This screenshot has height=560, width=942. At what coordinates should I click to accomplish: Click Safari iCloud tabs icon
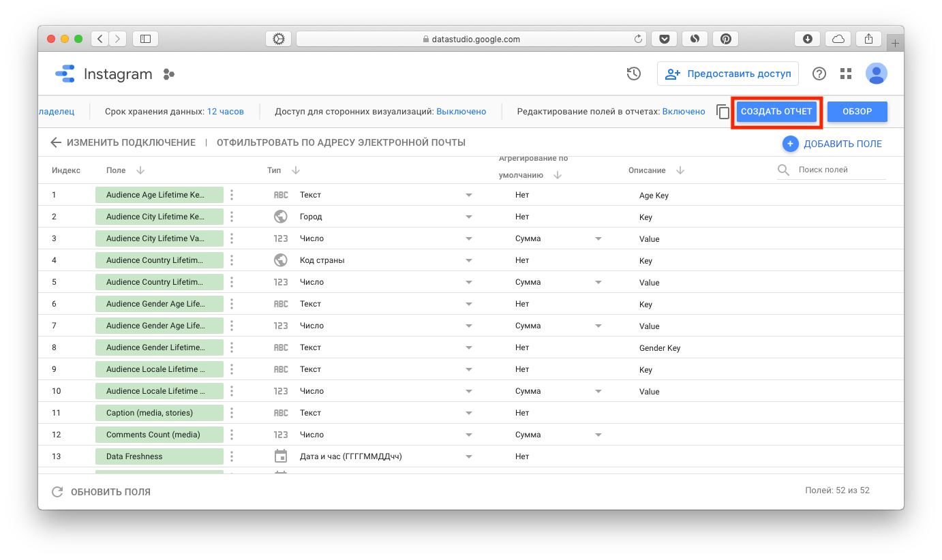[x=838, y=39]
